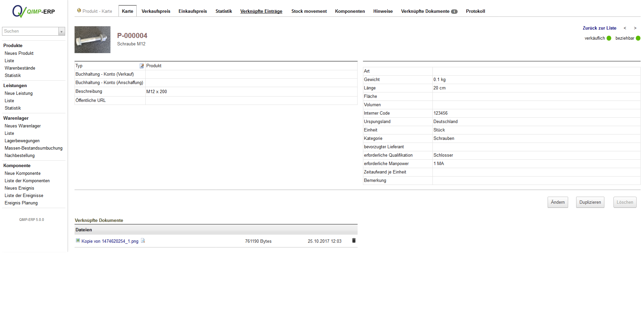Click the screw product thumbnail image

coord(92,40)
